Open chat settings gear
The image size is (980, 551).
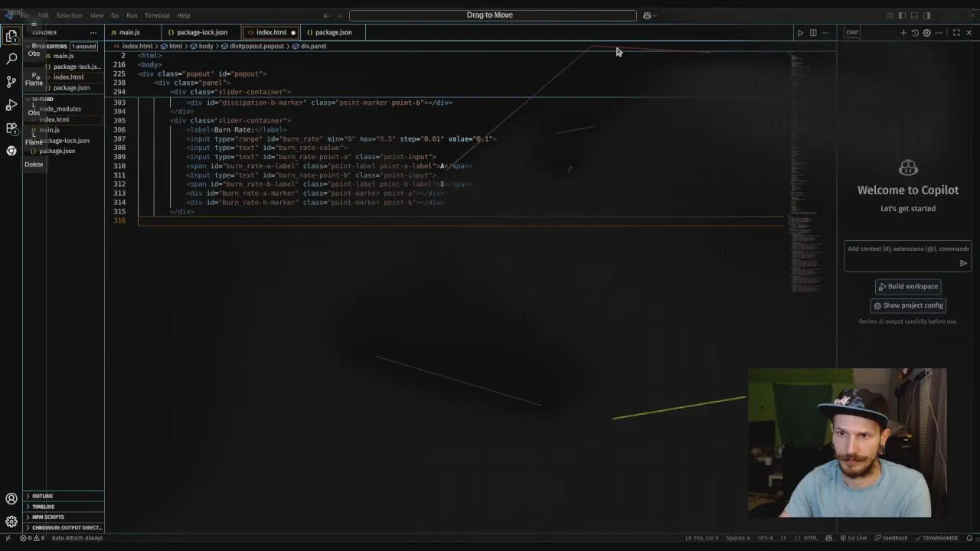click(926, 33)
